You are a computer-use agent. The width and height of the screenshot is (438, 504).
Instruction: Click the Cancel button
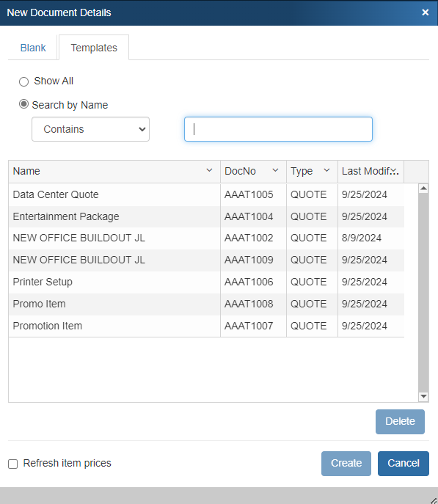(x=404, y=464)
